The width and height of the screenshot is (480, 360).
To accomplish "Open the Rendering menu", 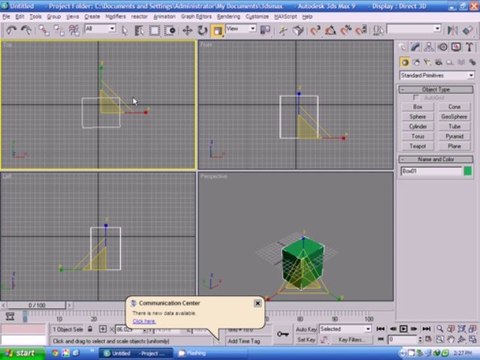I will (228, 16).
